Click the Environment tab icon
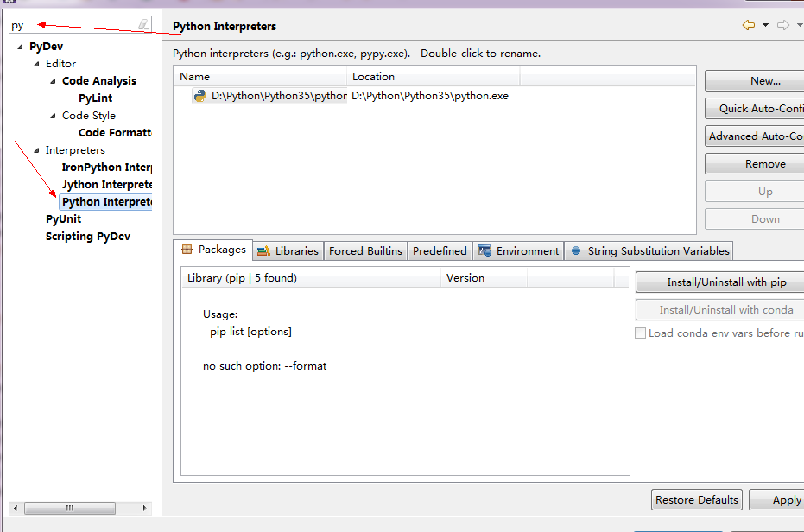The image size is (804, 532). [x=484, y=250]
